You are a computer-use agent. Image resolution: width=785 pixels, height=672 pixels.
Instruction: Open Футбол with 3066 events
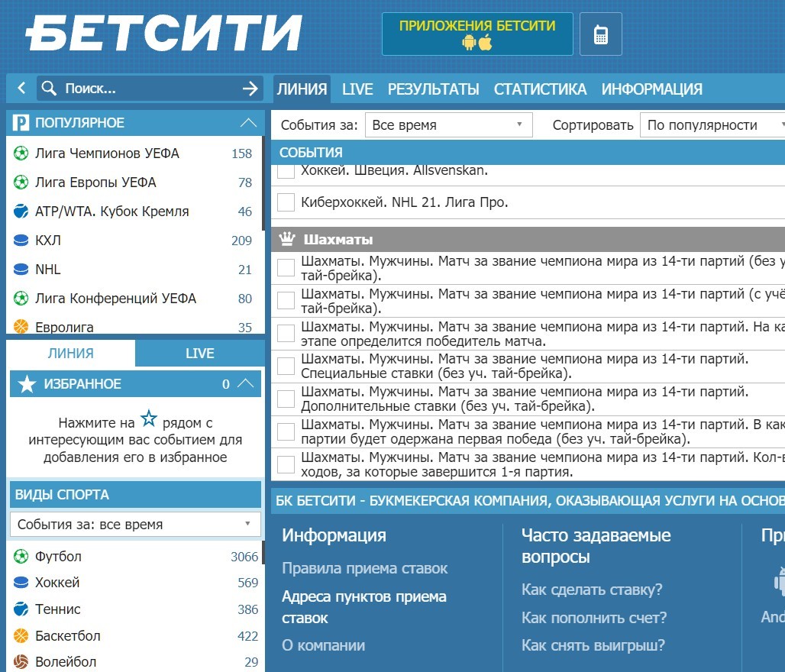pyautogui.click(x=134, y=557)
